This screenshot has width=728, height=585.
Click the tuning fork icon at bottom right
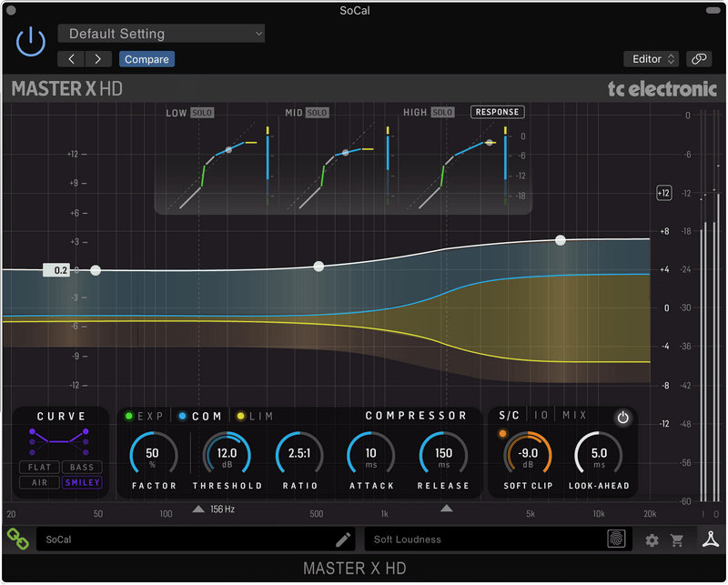pyautogui.click(x=711, y=539)
